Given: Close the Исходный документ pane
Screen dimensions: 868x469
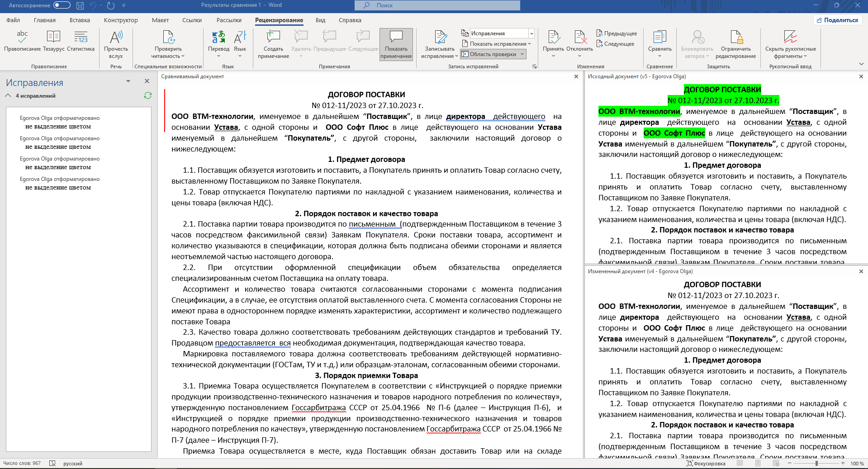Looking at the screenshot, I should tap(861, 76).
